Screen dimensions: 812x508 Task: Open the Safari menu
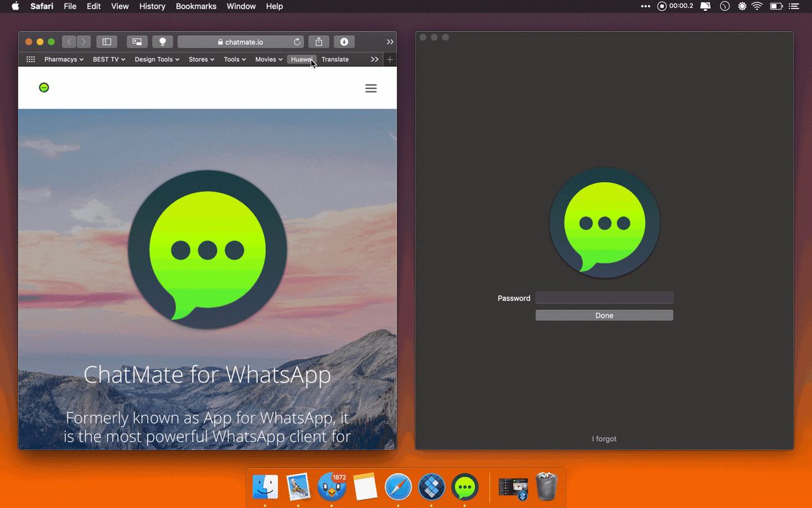tap(42, 6)
